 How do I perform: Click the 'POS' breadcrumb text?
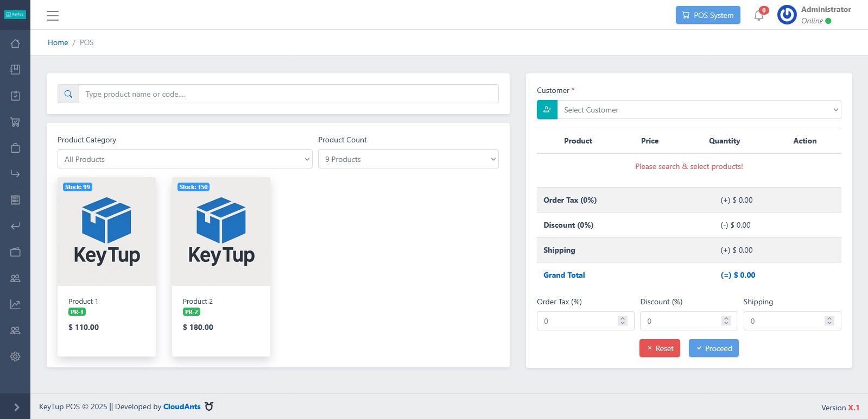(x=87, y=42)
